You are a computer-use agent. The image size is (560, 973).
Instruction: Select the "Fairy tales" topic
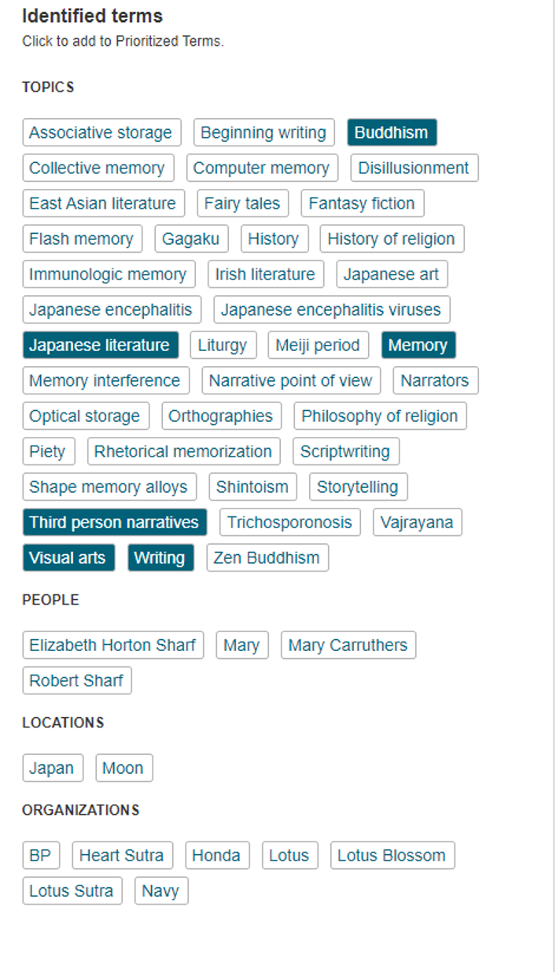tap(242, 203)
